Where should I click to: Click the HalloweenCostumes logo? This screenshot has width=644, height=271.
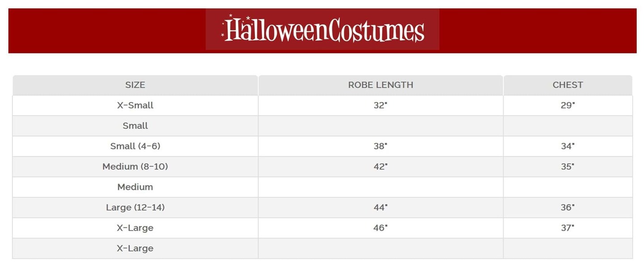tap(322, 29)
